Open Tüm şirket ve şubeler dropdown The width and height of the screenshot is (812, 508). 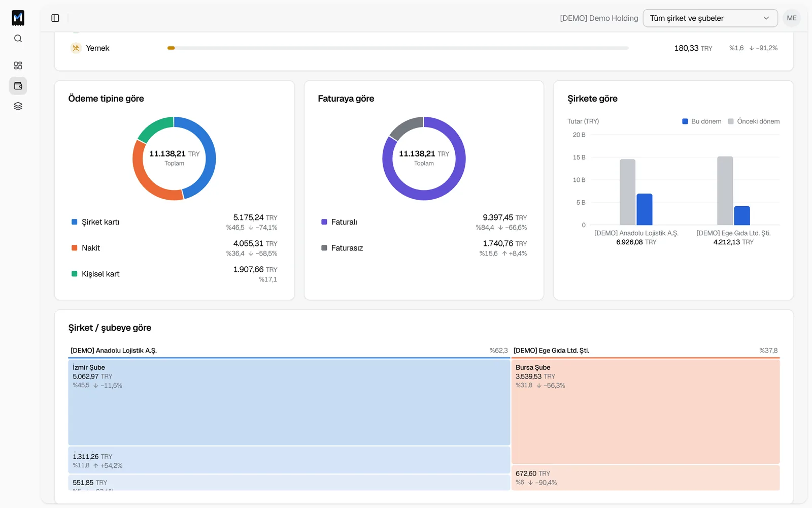tap(710, 18)
